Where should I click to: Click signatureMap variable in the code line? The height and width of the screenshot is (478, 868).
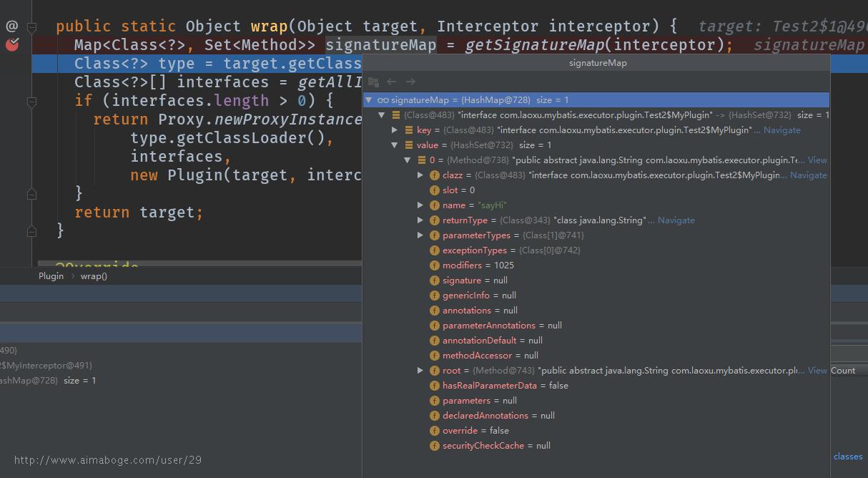[x=380, y=44]
